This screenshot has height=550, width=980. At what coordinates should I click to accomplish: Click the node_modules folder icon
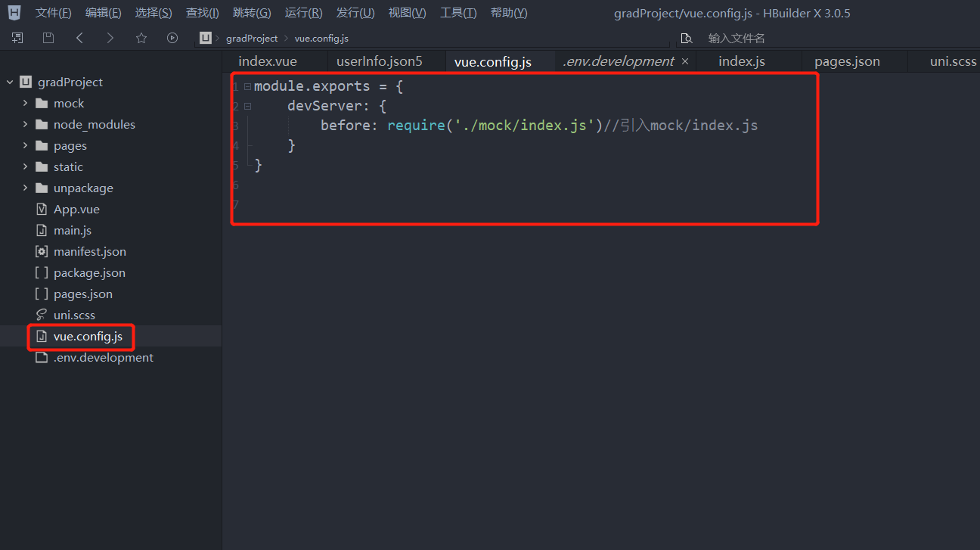[42, 124]
